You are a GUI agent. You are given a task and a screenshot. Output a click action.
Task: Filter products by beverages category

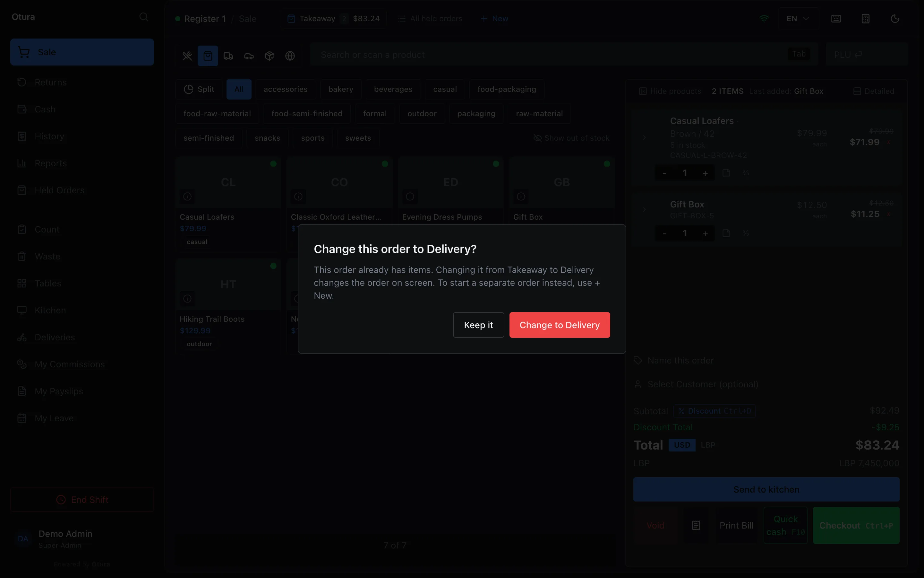tap(393, 89)
